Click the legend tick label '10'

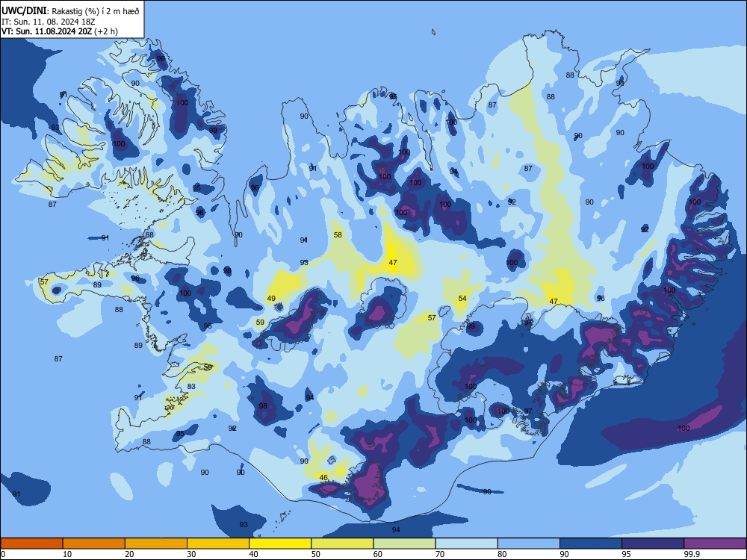(x=67, y=554)
